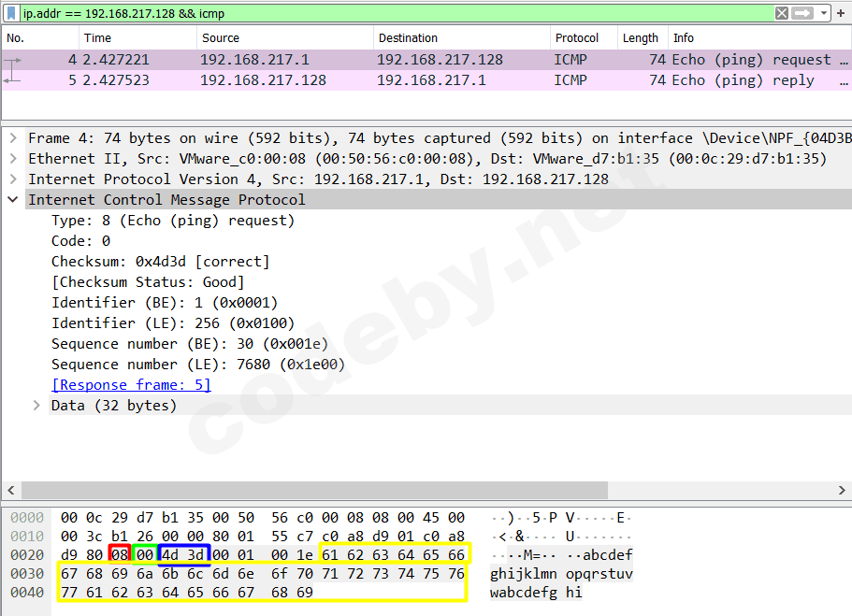Select hex byte 1e on row 0020

pos(304,555)
